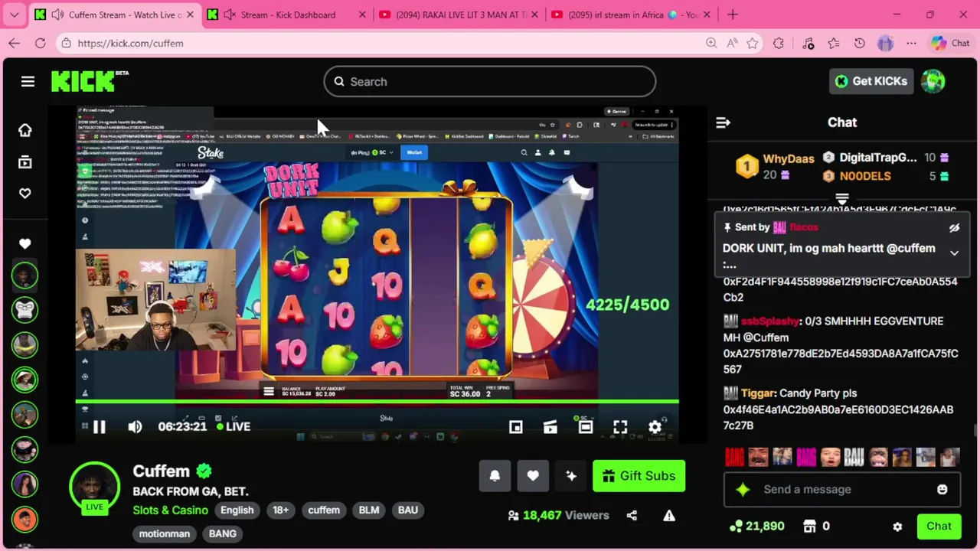Select the BAU tag
This screenshot has width=980, height=551.
[x=408, y=510]
